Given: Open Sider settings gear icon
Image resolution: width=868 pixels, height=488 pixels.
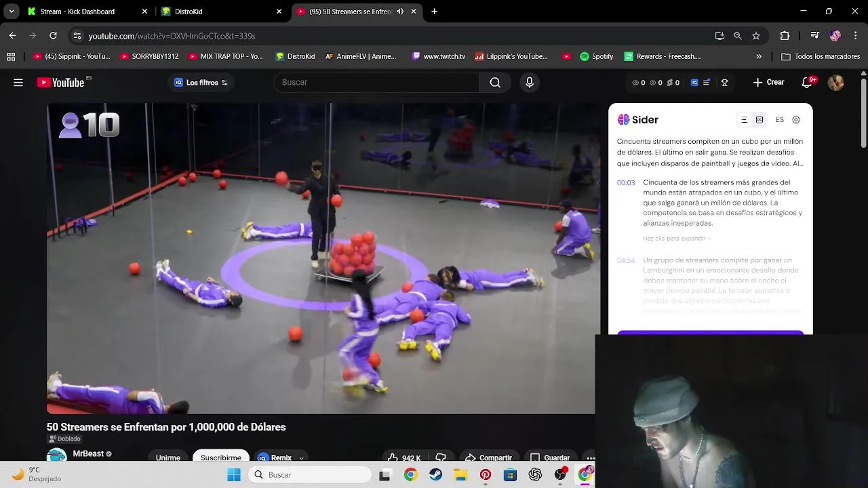Looking at the screenshot, I should pyautogui.click(x=796, y=120).
